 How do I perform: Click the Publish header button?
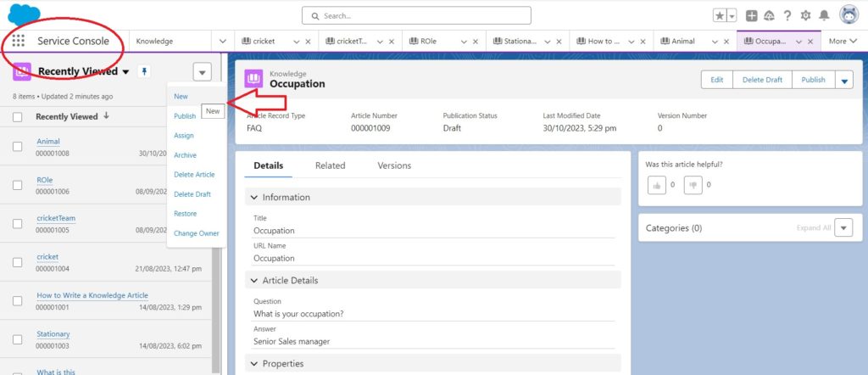click(813, 80)
